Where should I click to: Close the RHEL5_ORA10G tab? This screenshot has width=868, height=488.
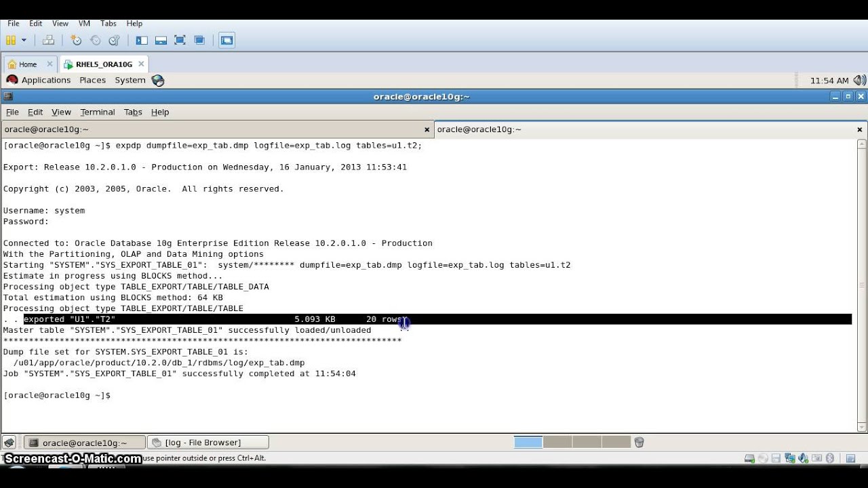[141, 64]
